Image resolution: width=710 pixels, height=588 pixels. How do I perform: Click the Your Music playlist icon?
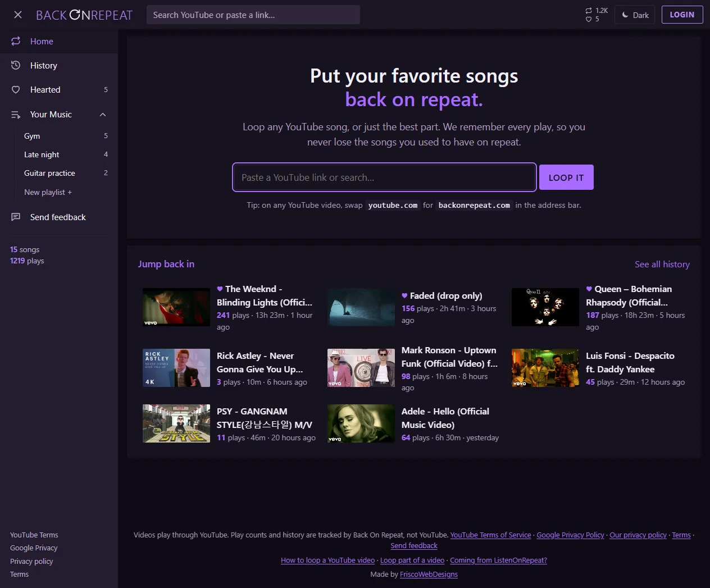point(16,115)
